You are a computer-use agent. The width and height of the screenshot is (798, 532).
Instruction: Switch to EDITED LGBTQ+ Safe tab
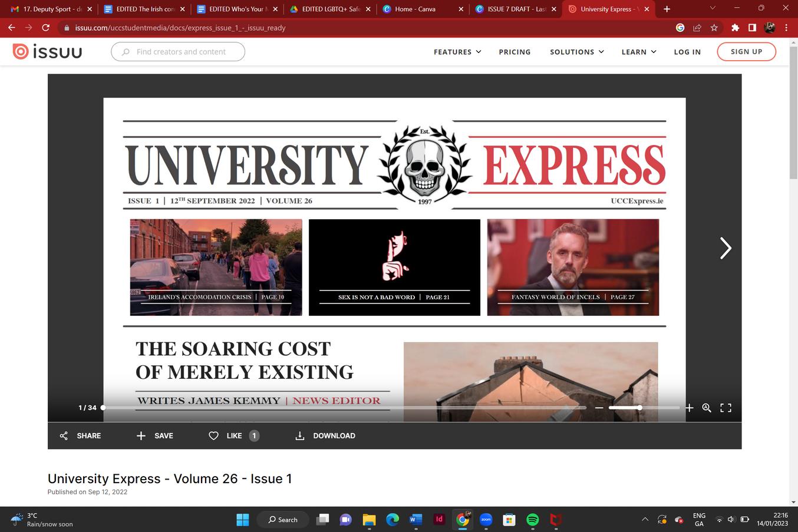[330, 9]
